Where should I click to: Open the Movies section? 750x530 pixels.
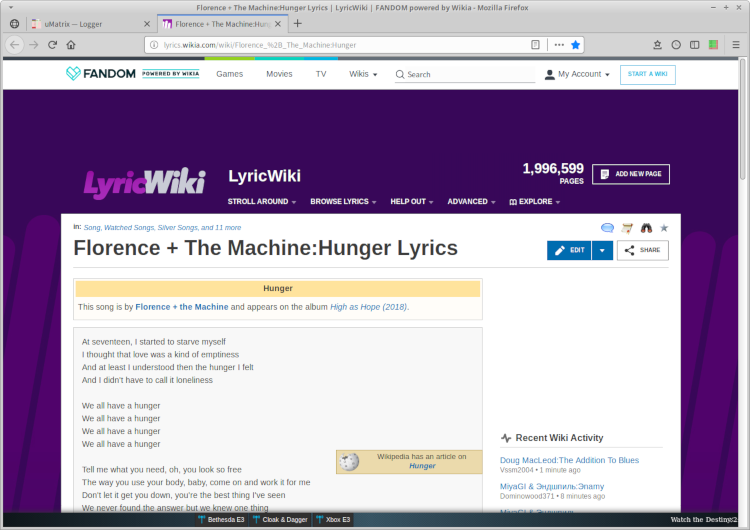click(x=279, y=74)
